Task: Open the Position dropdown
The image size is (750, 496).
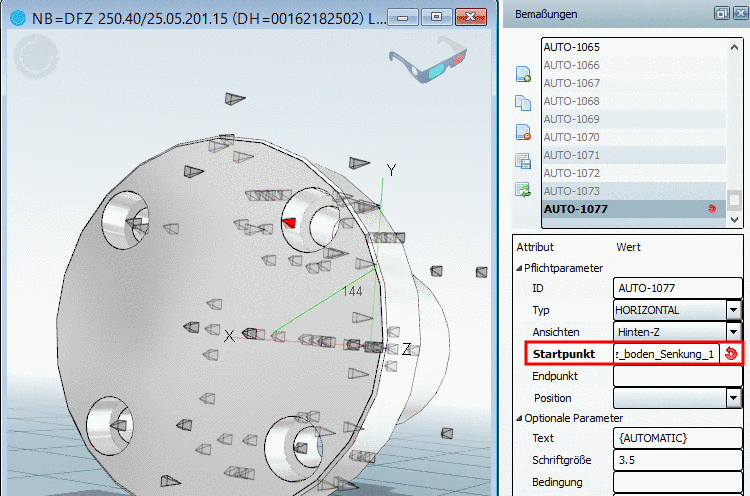Action: click(x=733, y=397)
